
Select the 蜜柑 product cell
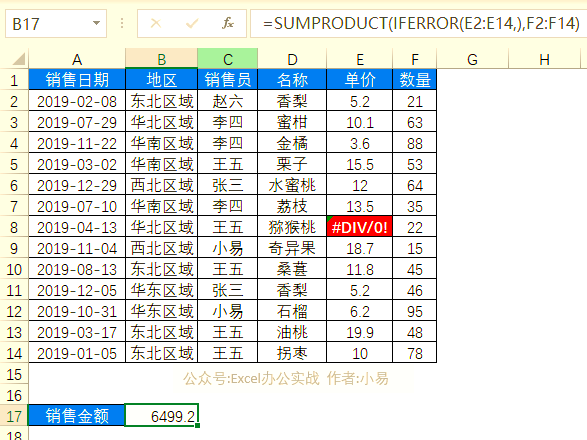pos(292,121)
